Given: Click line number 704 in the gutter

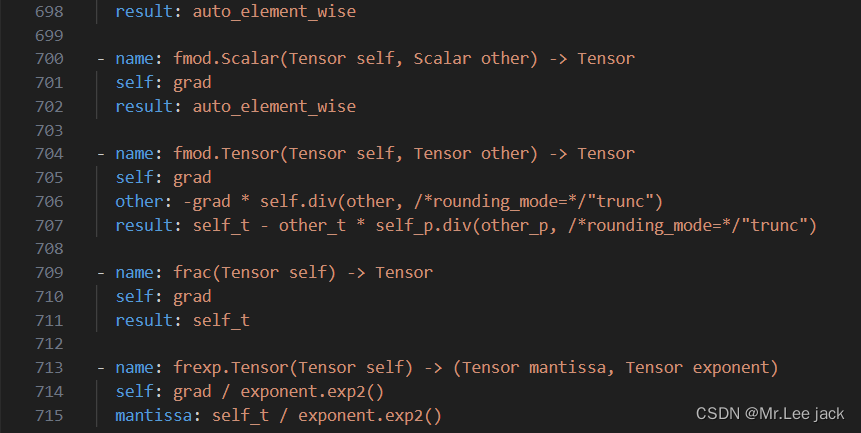Looking at the screenshot, I should click(x=48, y=154).
